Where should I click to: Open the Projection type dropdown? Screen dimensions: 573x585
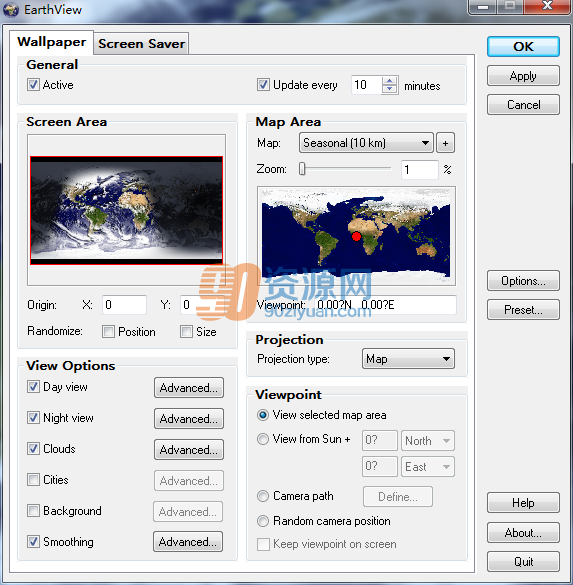408,359
